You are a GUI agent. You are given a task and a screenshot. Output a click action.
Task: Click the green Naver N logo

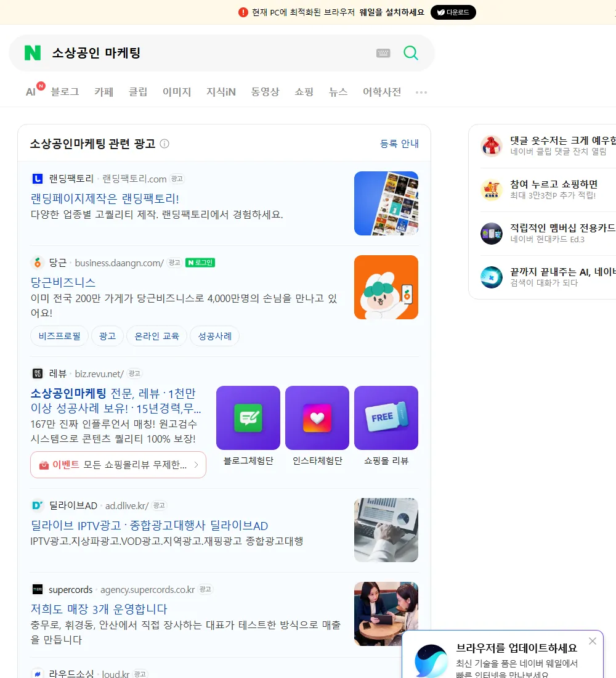[33, 53]
